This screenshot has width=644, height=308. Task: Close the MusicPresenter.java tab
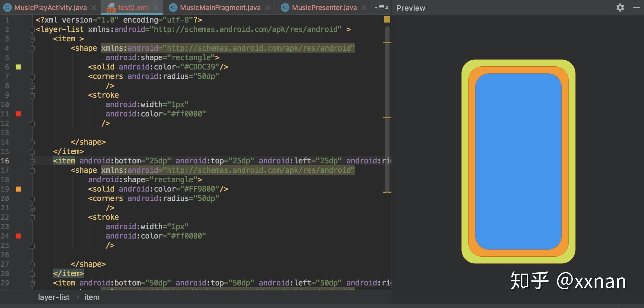pos(364,8)
